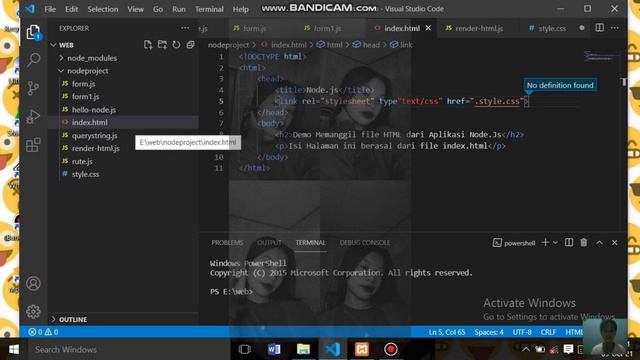Open Run and Debug view
640x360 pixels.
(x=33, y=116)
